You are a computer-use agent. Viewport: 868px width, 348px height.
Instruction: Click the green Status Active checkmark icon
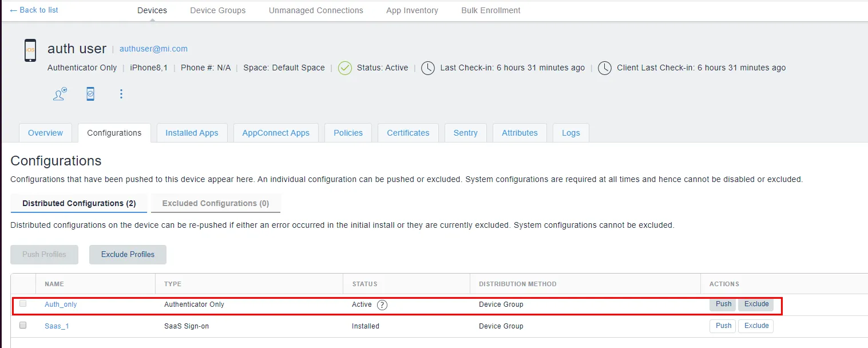click(345, 68)
